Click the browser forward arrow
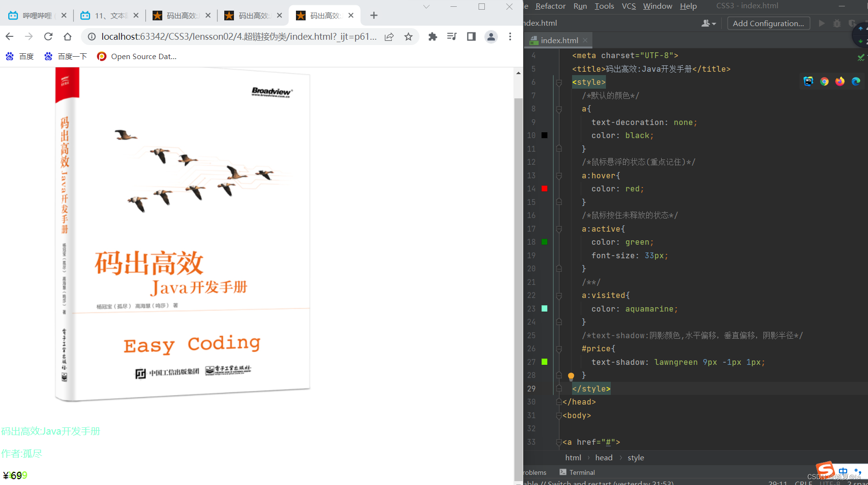This screenshot has width=868, height=485. 29,37
